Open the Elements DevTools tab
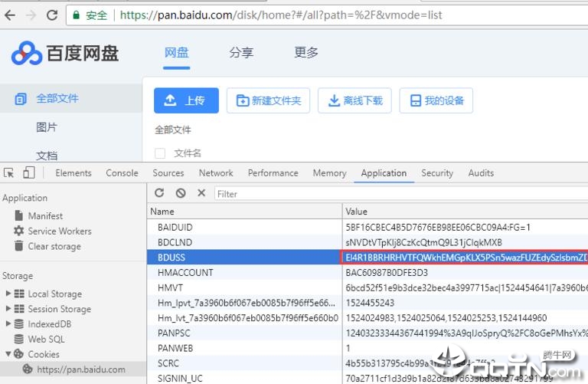This screenshot has height=384, width=588. [x=73, y=173]
